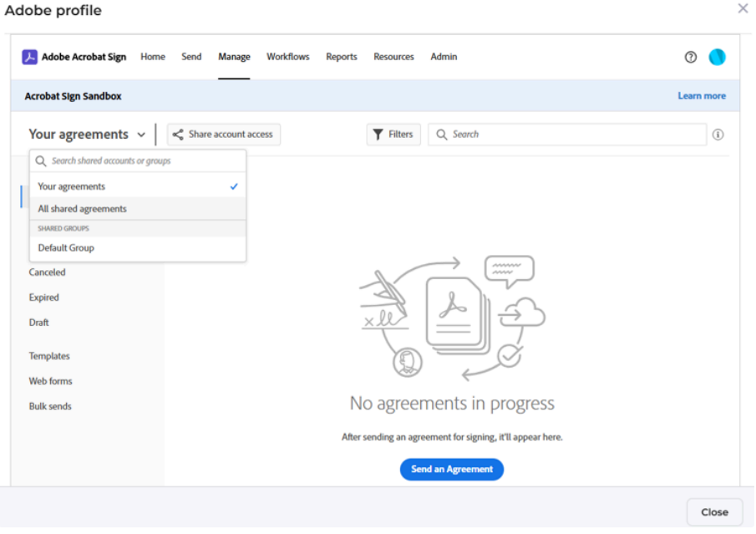Screen dimensions: 756x534
Task: Select Default Group shared group
Action: [x=138, y=248]
